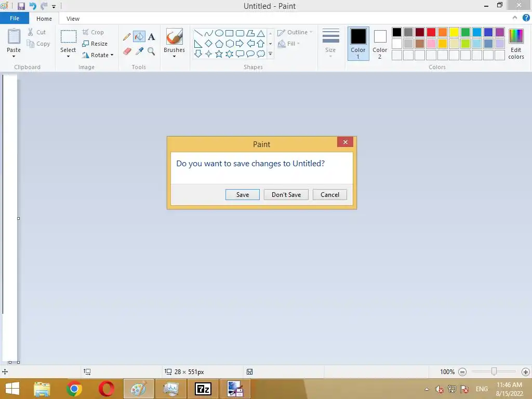Select the Text tool

coord(151,37)
